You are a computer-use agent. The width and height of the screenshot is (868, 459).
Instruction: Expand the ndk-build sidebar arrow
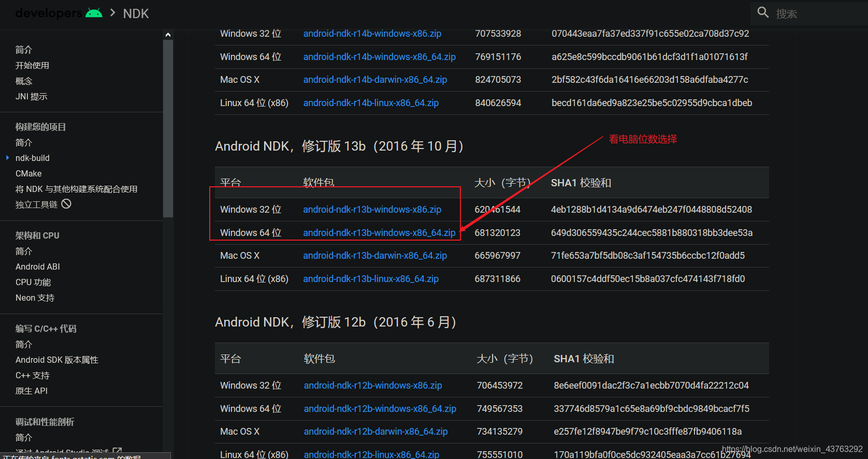click(7, 158)
